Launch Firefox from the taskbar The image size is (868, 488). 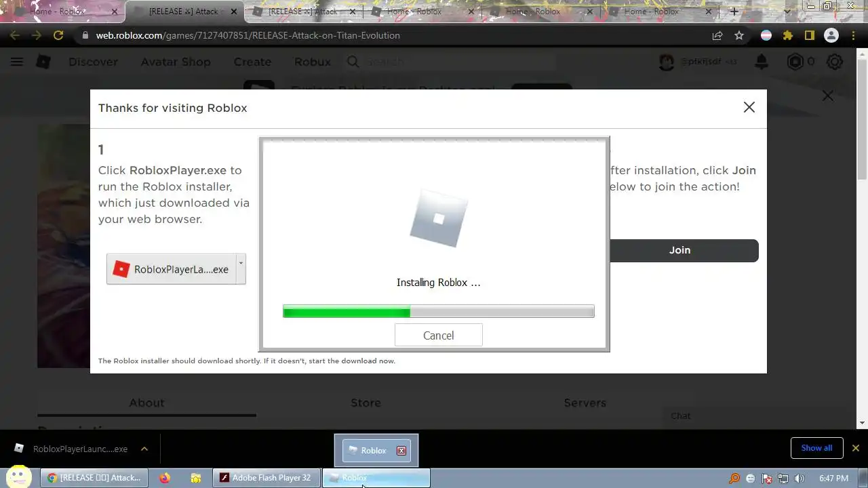[165, 478]
